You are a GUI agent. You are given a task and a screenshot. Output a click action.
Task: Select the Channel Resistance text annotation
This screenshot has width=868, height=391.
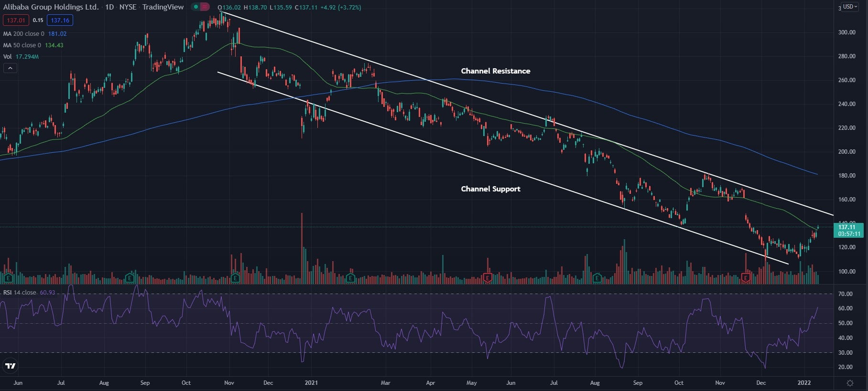click(496, 71)
